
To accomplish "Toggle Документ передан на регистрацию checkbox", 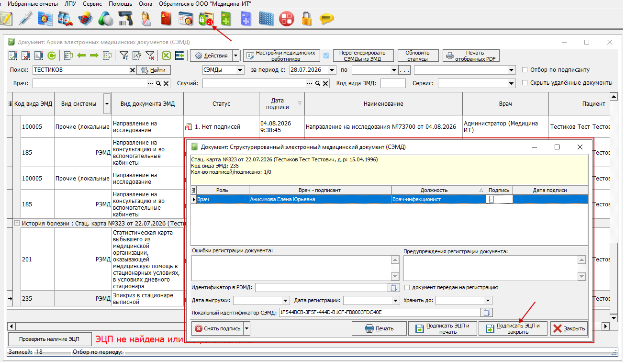I will [407, 287].
